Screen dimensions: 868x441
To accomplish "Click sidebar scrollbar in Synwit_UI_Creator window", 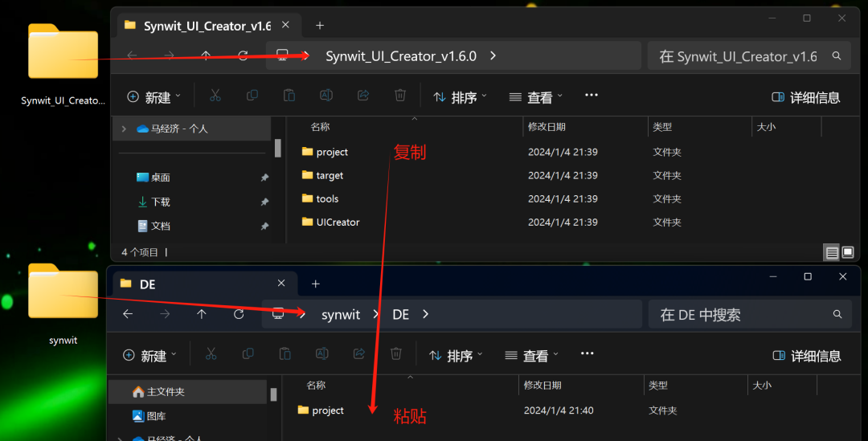I will (278, 149).
